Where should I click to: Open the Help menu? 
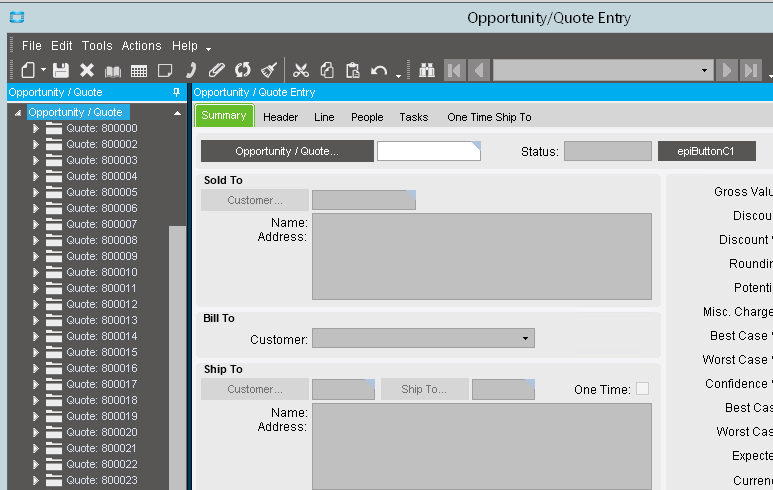tap(185, 46)
